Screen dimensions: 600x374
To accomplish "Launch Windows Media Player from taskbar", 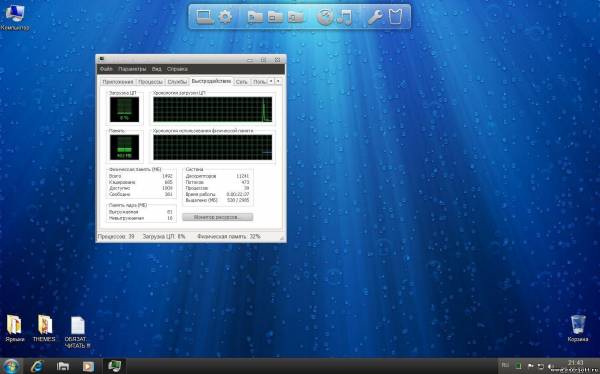I will tap(88, 367).
